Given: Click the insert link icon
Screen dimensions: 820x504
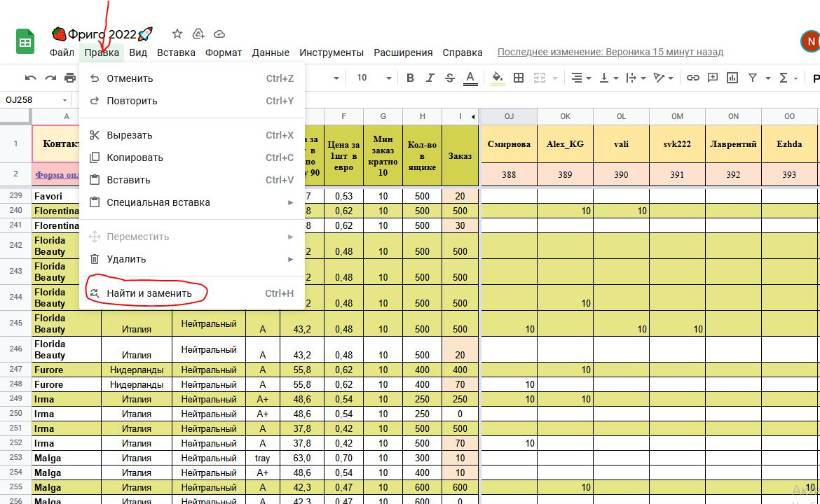Looking at the screenshot, I should coord(692,78).
